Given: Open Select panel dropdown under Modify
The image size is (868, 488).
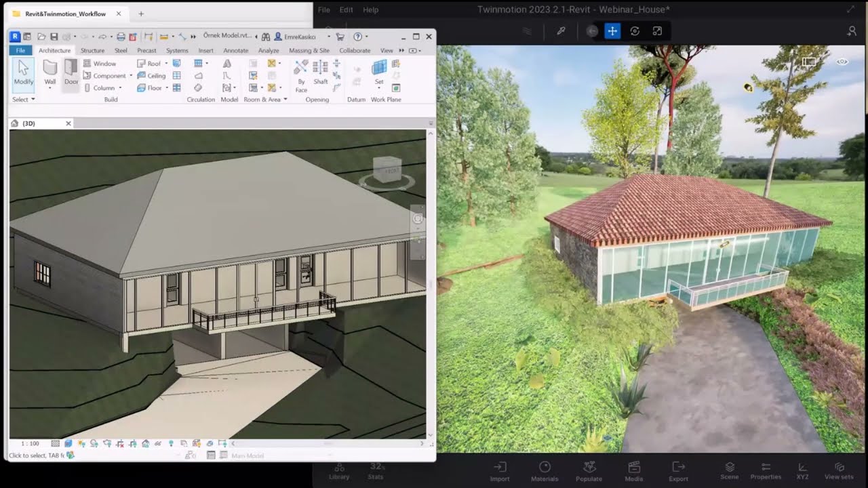Looking at the screenshot, I should (24, 99).
